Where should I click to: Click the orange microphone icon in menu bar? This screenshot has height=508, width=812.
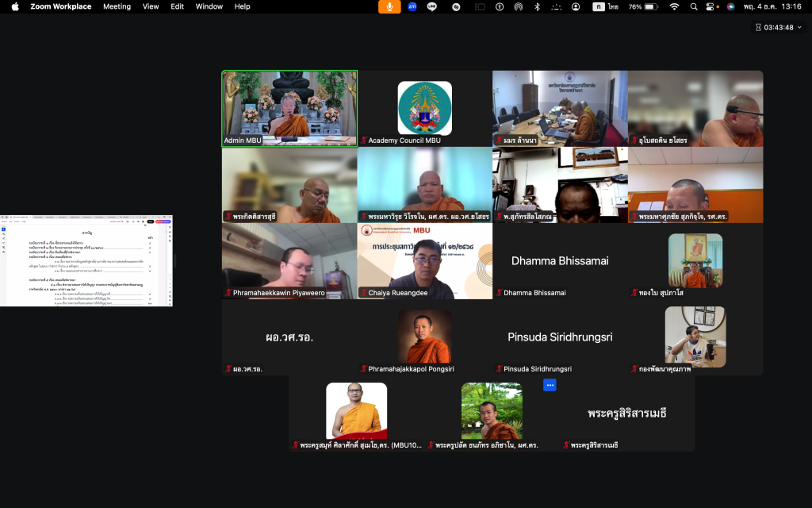[x=389, y=6]
